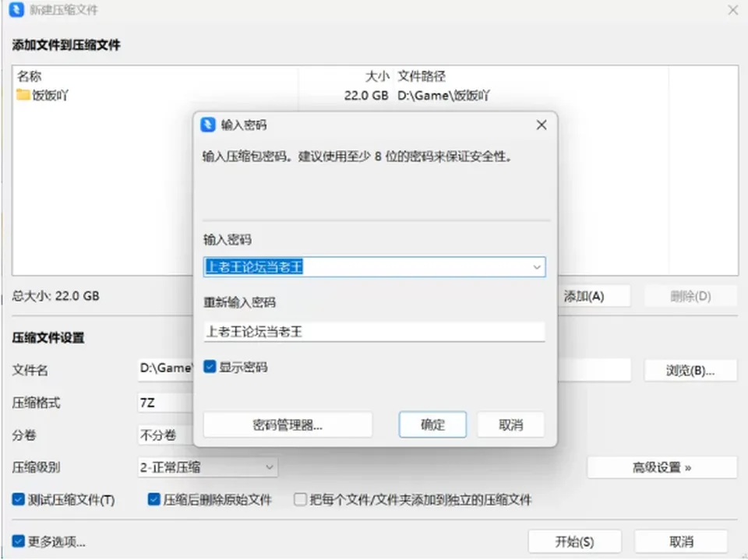748x560 pixels.
Task: Focus the 重新输入密码 field
Action: (374, 332)
